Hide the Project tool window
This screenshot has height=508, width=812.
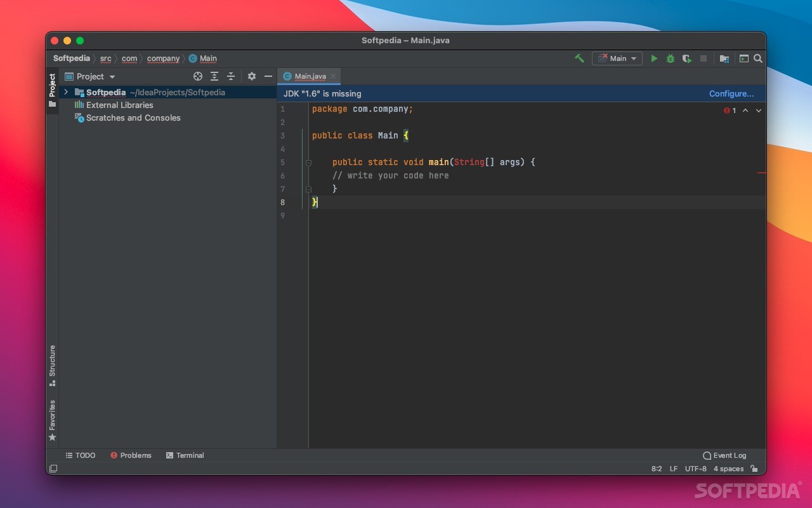pos(268,76)
